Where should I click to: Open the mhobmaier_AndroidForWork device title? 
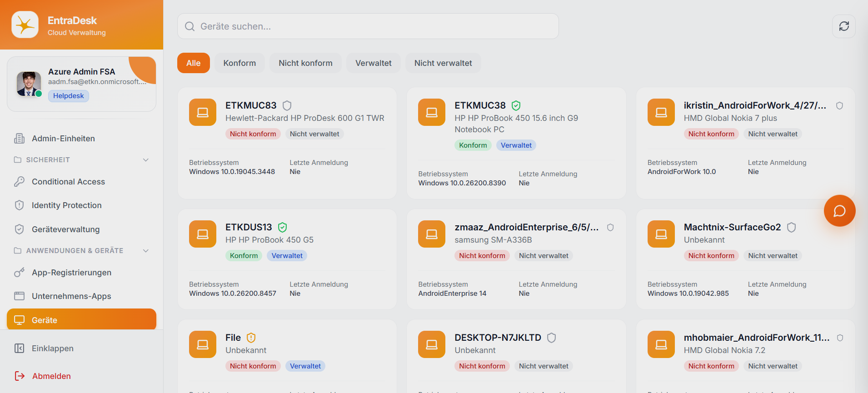click(757, 338)
